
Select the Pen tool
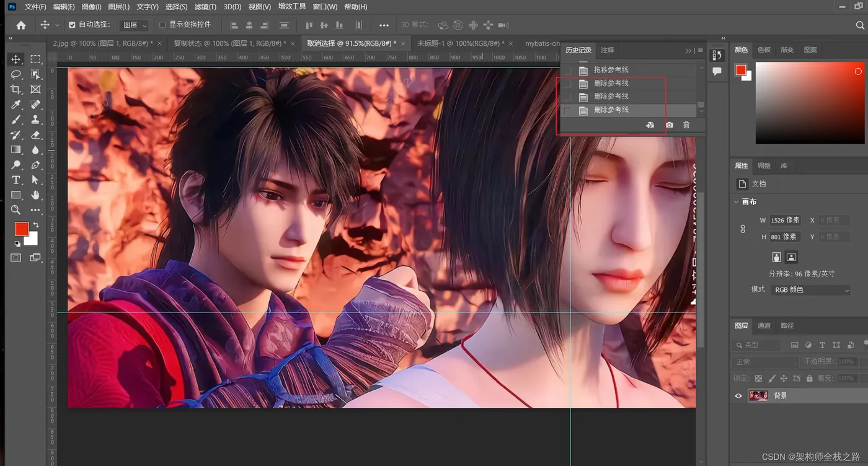point(35,165)
